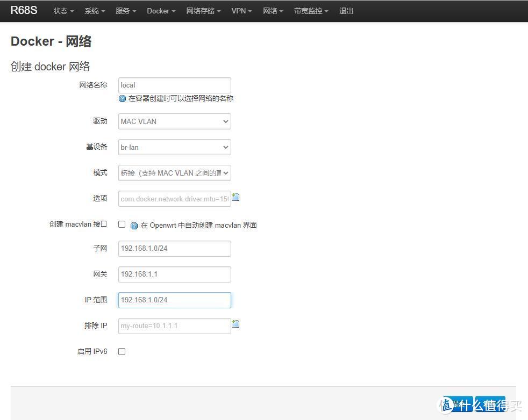Open the 服务 menu
The image size is (528, 420).
126,11
